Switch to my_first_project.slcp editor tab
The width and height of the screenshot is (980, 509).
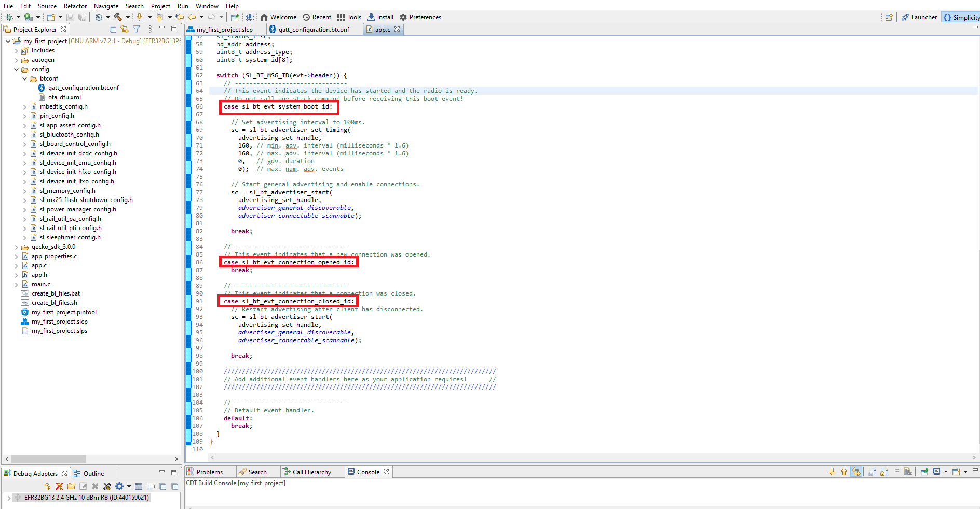tap(225, 30)
